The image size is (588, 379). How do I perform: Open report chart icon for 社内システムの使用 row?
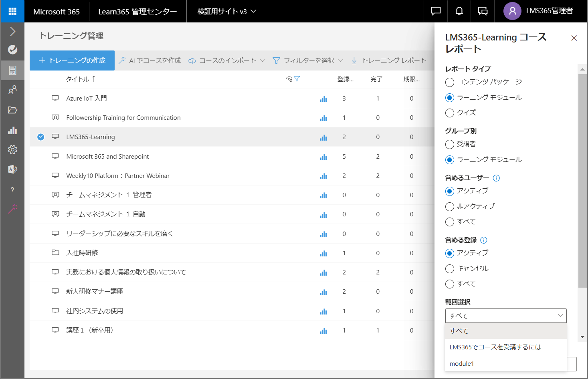tap(323, 311)
